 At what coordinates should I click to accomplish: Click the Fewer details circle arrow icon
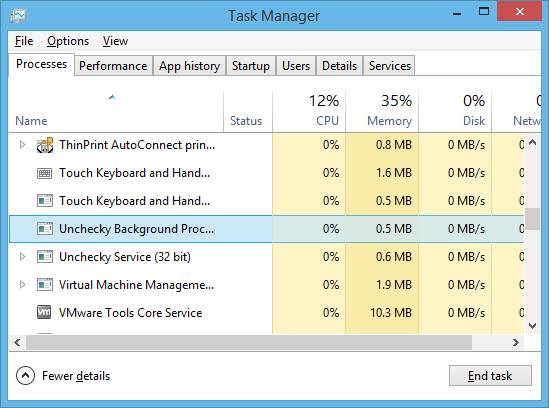(25, 376)
